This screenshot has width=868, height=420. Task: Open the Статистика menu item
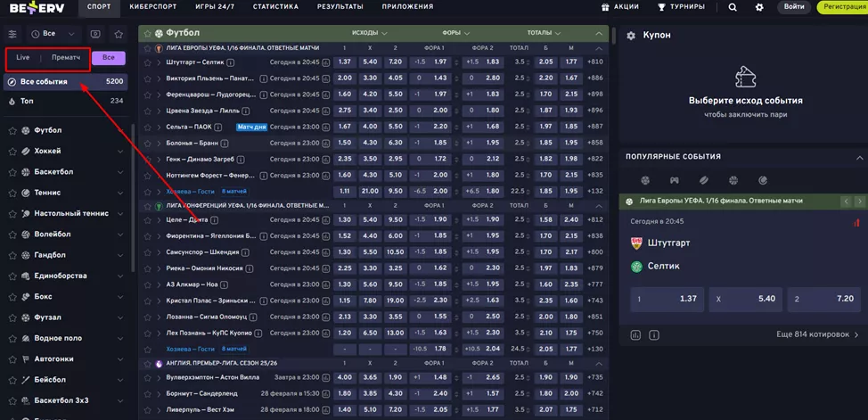[x=275, y=7]
